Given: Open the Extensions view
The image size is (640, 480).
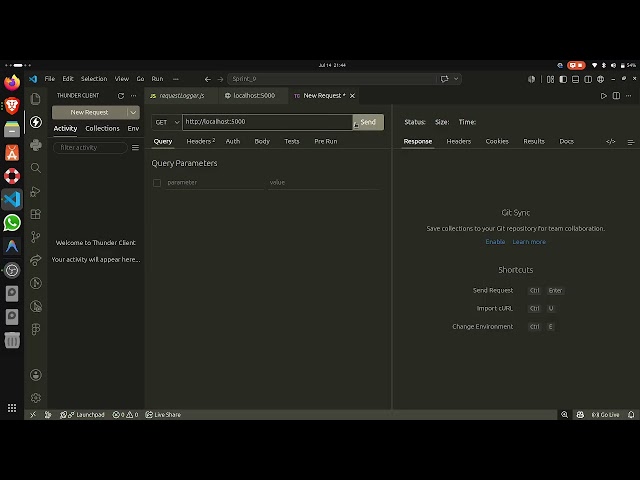Looking at the screenshot, I should (x=36, y=214).
